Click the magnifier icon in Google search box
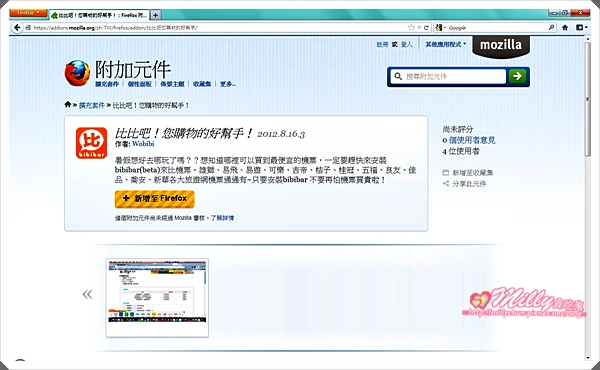Viewport: 600px width, 370px height. [x=551, y=28]
